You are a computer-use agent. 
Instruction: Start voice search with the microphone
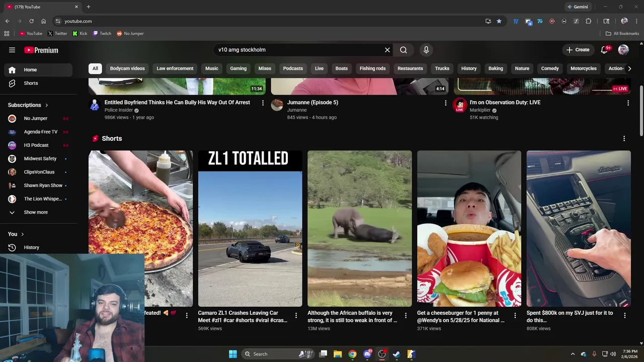(426, 50)
